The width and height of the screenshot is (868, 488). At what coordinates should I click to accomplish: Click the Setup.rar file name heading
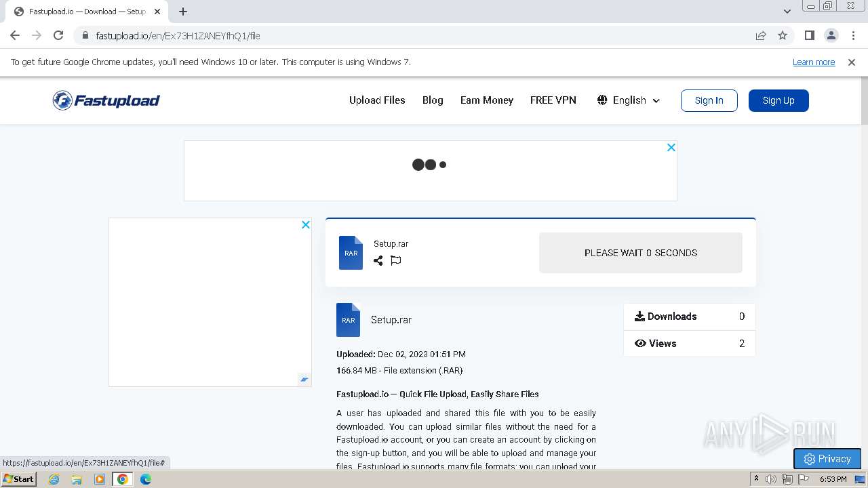(x=391, y=320)
